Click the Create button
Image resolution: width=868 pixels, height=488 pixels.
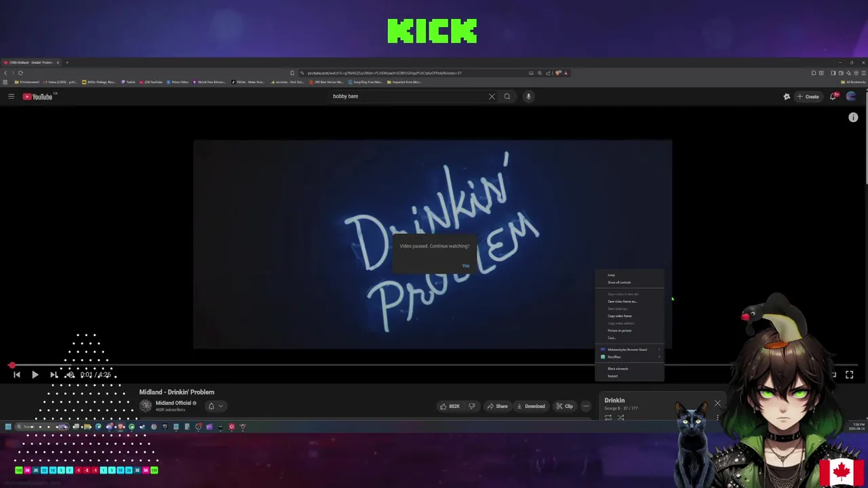[808, 96]
